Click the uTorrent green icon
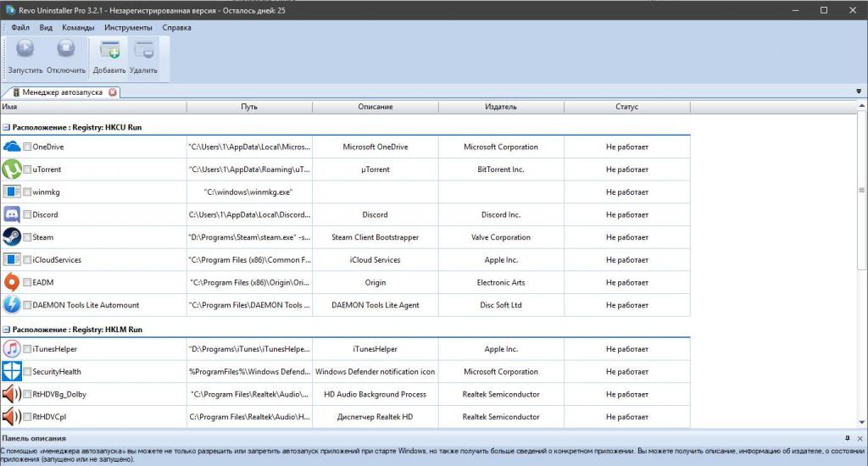Screen dimensions: 868x466 pyautogui.click(x=12, y=169)
